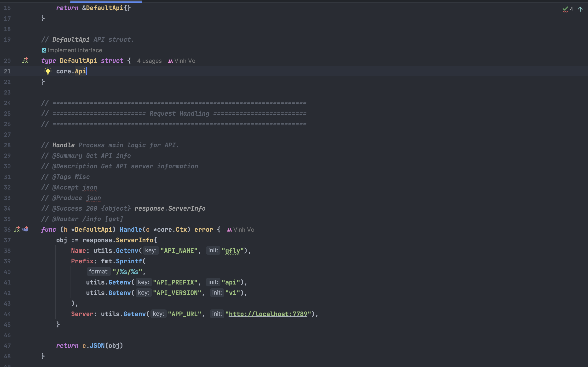Open the yellow lightbulb quick-fix on core.Api line
The width and height of the screenshot is (588, 367).
point(48,71)
